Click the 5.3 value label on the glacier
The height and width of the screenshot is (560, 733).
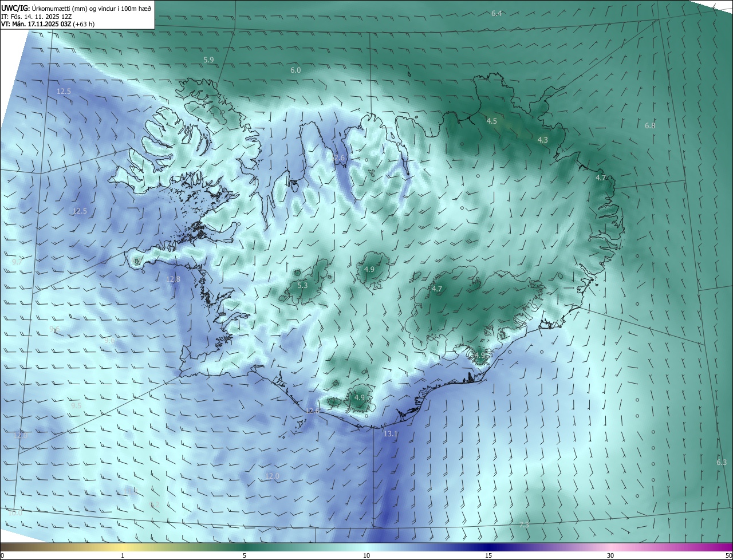pyautogui.click(x=303, y=285)
